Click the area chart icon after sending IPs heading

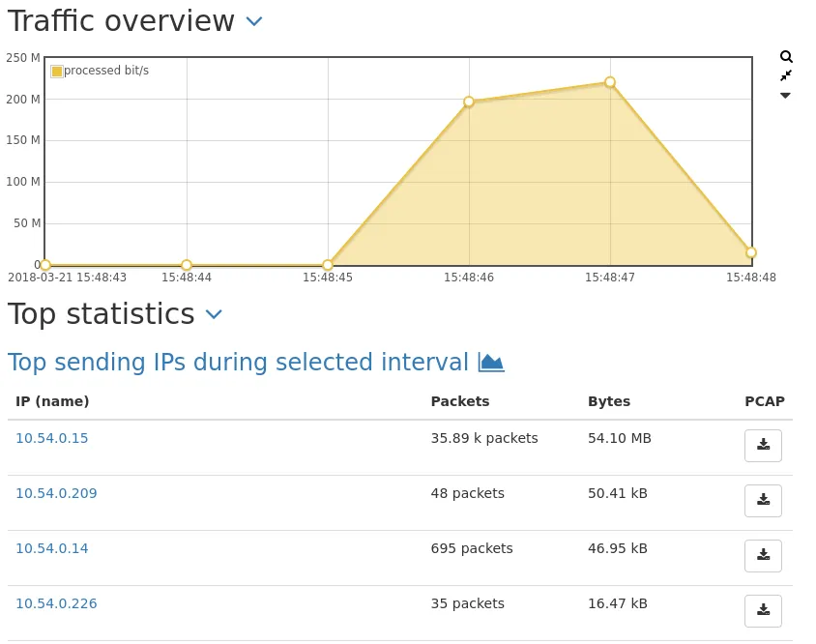point(491,363)
